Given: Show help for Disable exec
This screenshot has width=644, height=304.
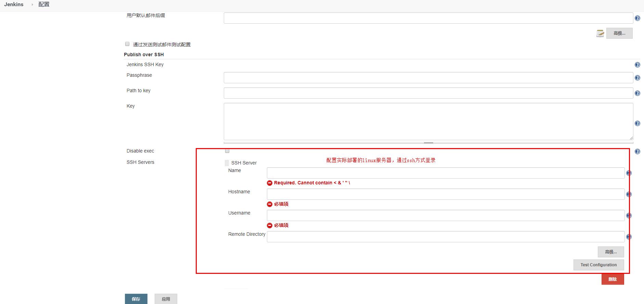Looking at the screenshot, I should point(637,151).
